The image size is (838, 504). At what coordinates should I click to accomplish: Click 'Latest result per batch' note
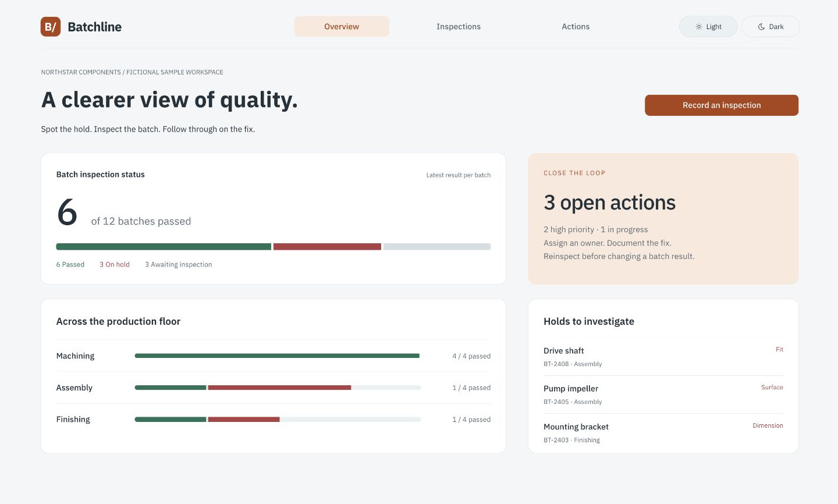click(x=459, y=175)
